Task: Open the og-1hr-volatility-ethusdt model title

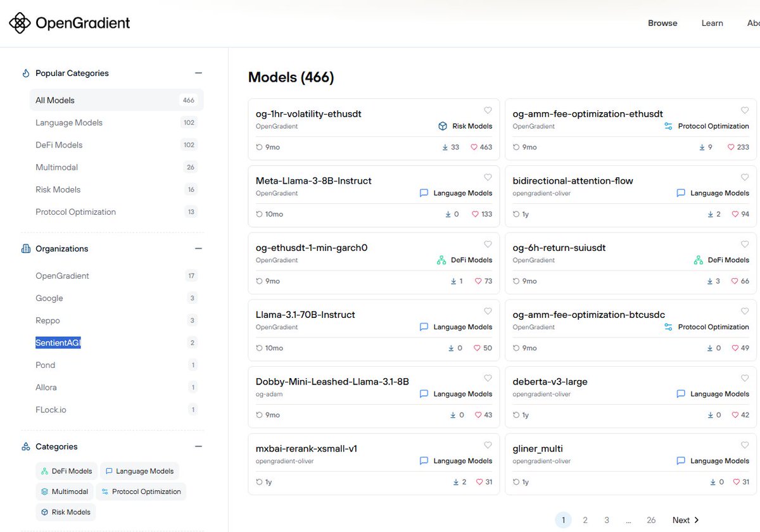Action: pyautogui.click(x=308, y=114)
